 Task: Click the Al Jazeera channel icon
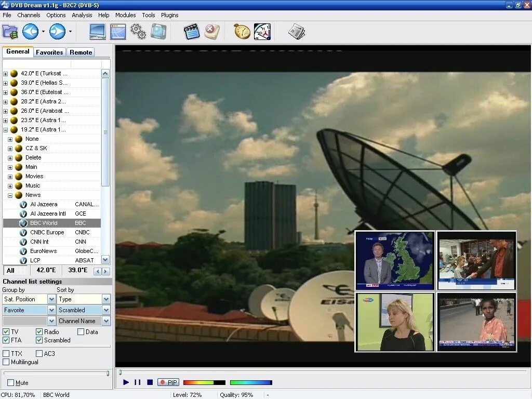coord(23,205)
